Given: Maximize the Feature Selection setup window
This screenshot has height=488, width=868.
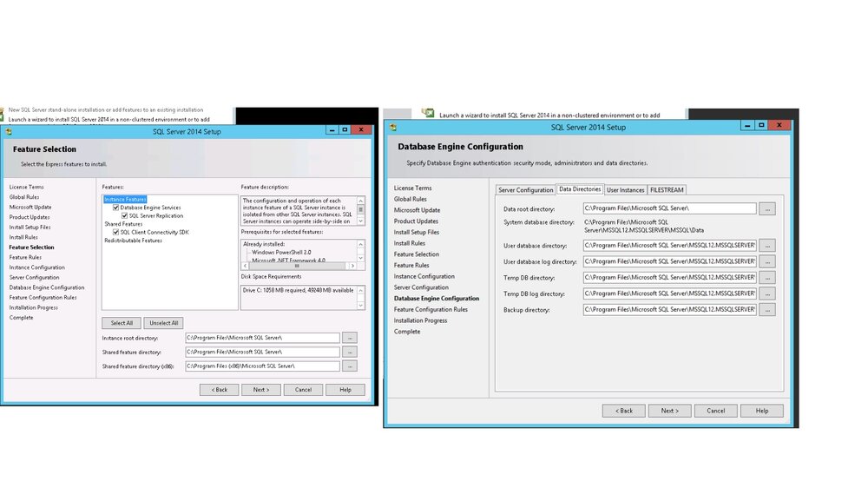Looking at the screenshot, I should tap(345, 129).
